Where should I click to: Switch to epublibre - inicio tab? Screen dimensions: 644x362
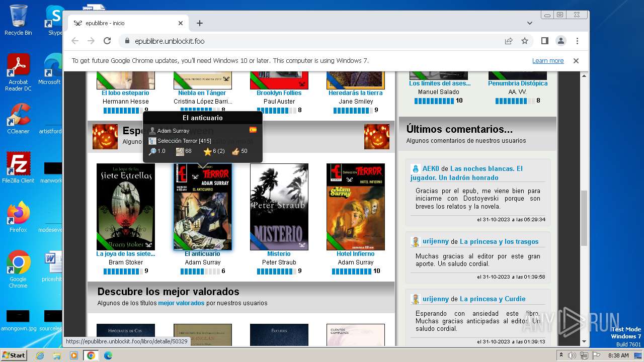click(x=128, y=23)
